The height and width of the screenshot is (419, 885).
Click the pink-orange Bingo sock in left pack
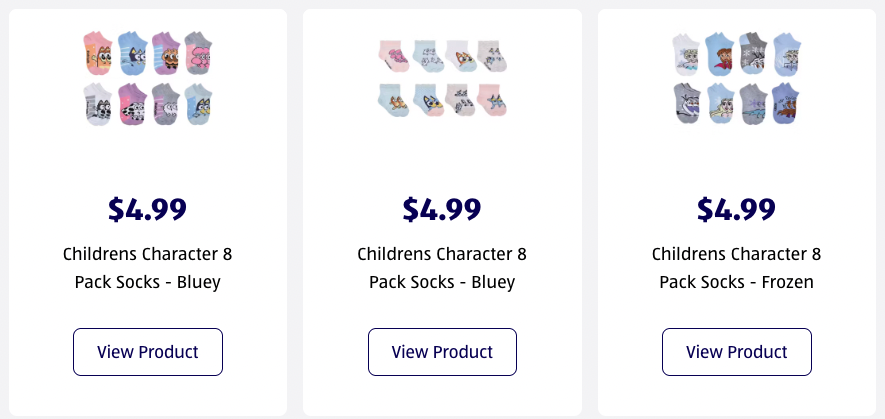tap(98, 52)
